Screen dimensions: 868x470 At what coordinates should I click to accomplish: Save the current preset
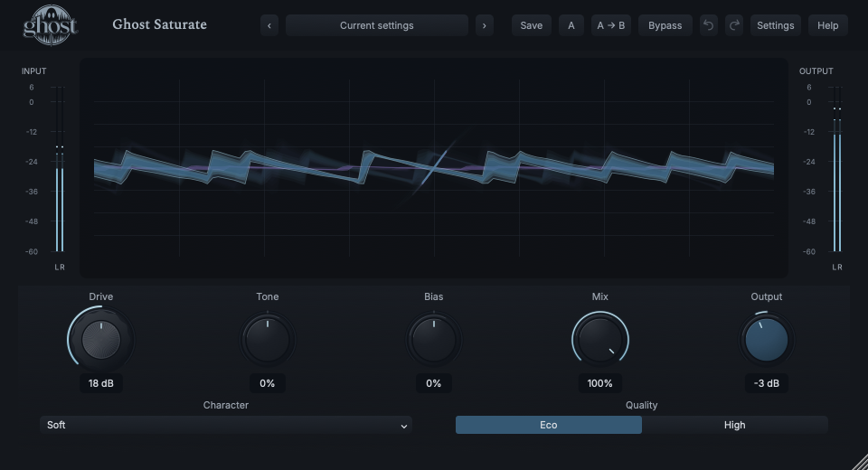532,25
